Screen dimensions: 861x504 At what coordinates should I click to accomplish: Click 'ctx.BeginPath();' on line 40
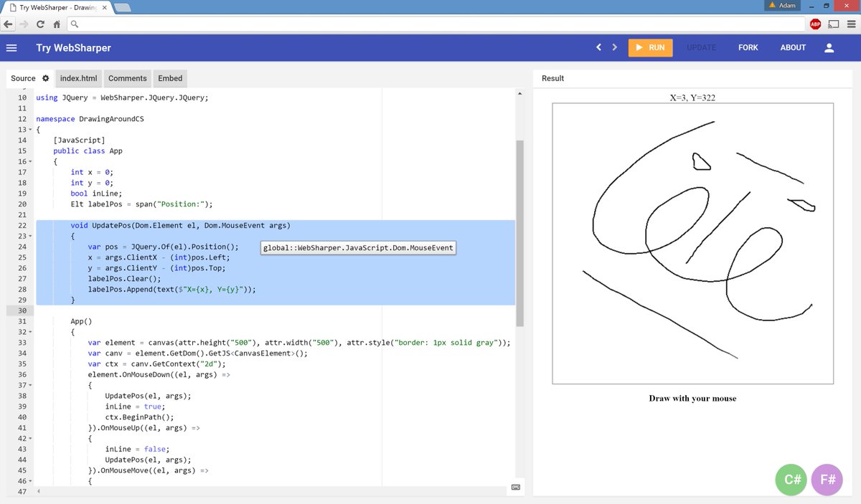click(140, 417)
